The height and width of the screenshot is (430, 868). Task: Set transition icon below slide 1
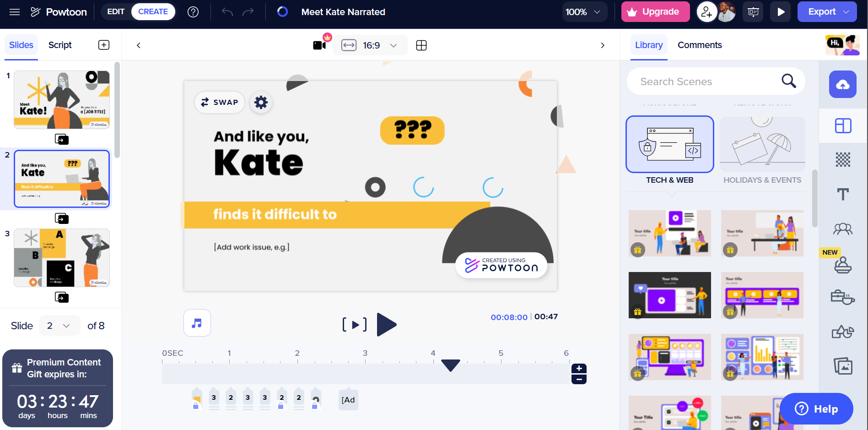[62, 139]
